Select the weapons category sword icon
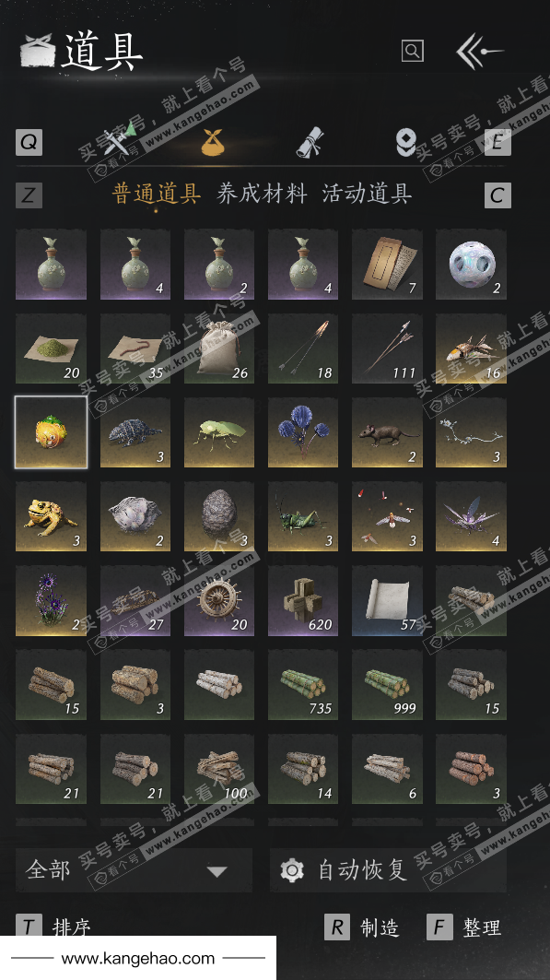 119,141
